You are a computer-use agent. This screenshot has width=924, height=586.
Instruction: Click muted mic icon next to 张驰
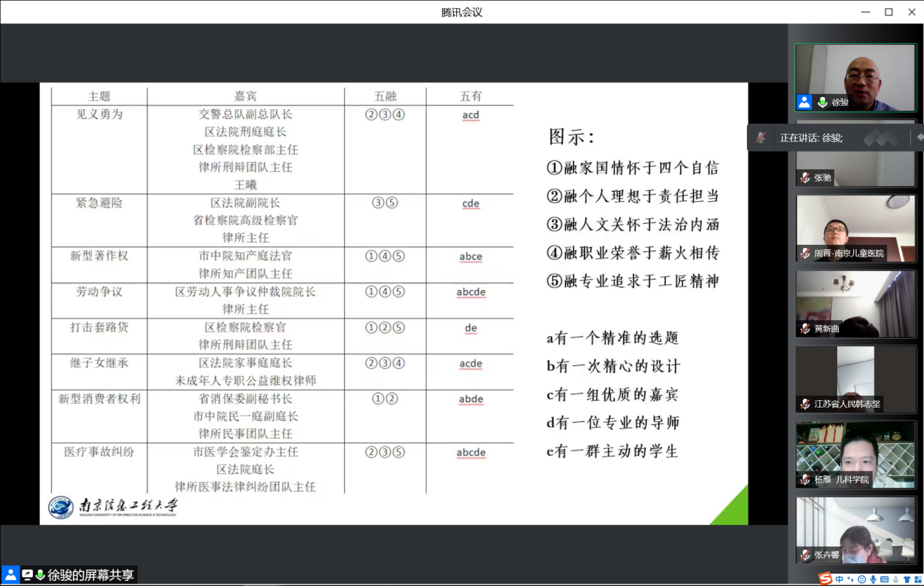point(805,178)
